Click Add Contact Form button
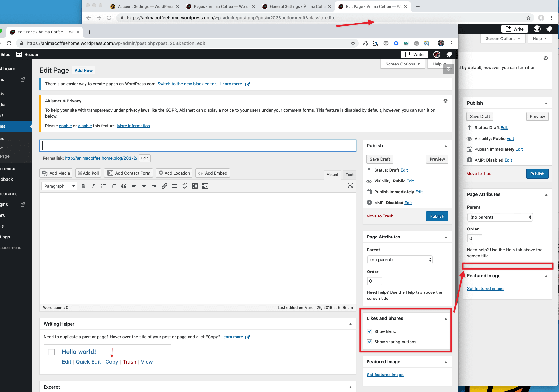The image size is (559, 392). 129,173
